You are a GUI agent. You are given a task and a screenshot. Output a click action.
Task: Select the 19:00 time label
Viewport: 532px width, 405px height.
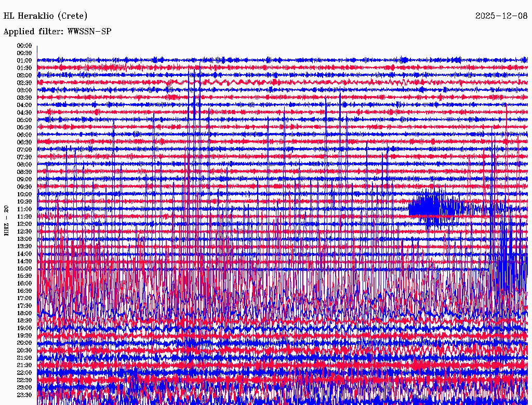click(x=24, y=328)
